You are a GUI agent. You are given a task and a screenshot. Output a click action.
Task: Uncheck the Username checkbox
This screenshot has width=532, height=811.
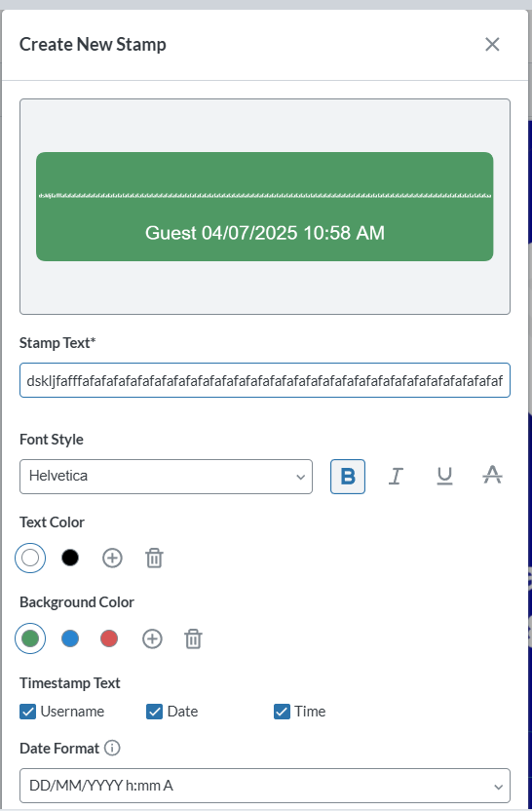[28, 712]
